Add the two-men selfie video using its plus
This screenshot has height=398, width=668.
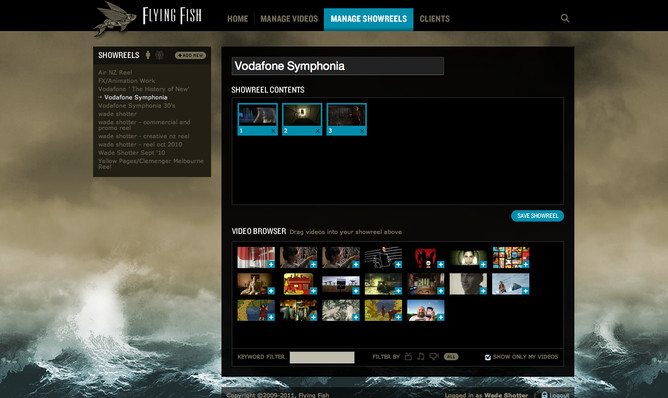[x=441, y=317]
